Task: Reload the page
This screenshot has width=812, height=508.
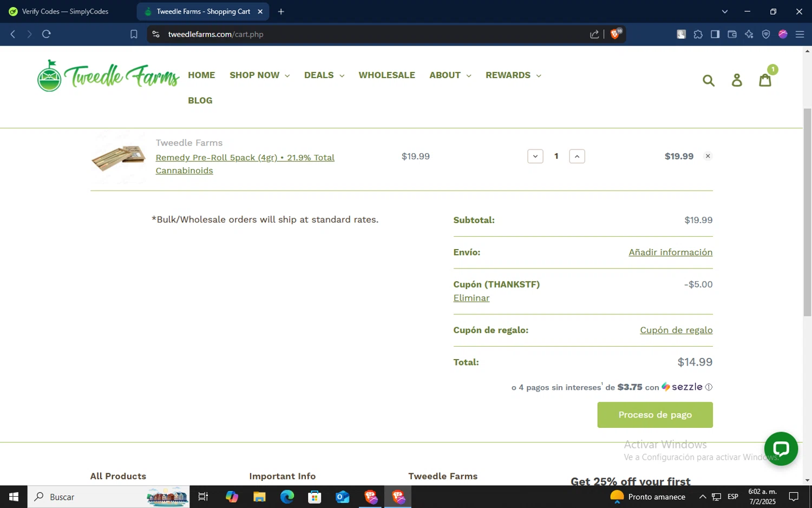Action: [x=47, y=34]
